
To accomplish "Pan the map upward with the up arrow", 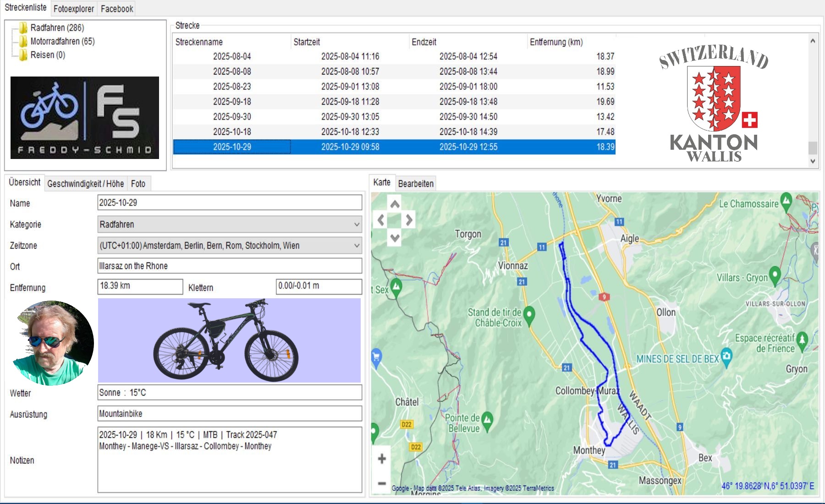I will 395,204.
